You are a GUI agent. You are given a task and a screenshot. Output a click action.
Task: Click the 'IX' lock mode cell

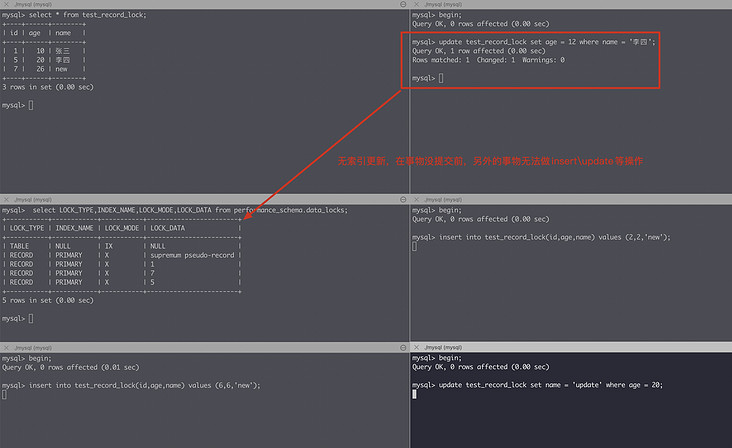[108, 246]
